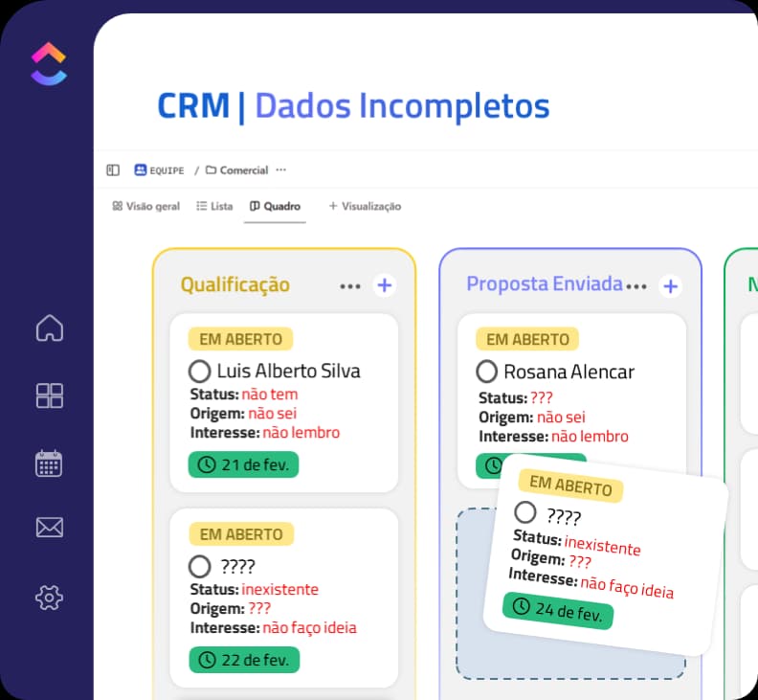Image resolution: width=758 pixels, height=700 pixels.
Task: Open Proposta Enviada column options menu
Action: click(x=637, y=285)
